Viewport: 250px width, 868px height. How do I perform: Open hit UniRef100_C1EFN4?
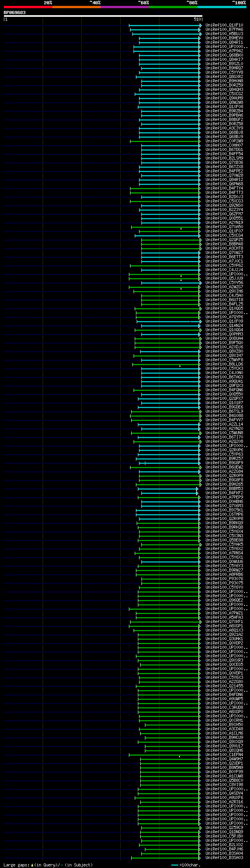[x=224, y=755]
